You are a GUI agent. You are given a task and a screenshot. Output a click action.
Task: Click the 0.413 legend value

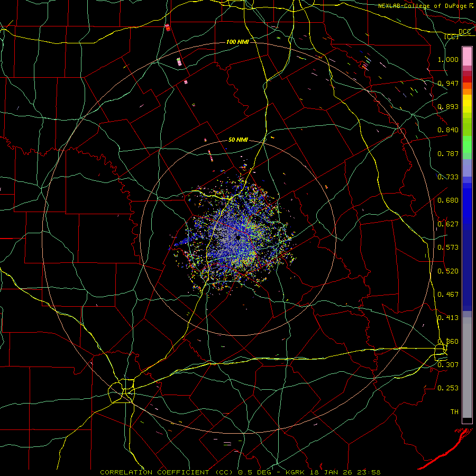point(448,318)
